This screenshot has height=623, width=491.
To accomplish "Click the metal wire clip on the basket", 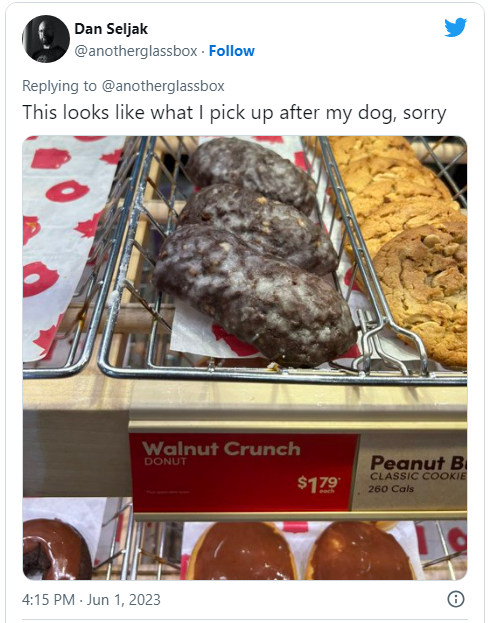I will [387, 342].
